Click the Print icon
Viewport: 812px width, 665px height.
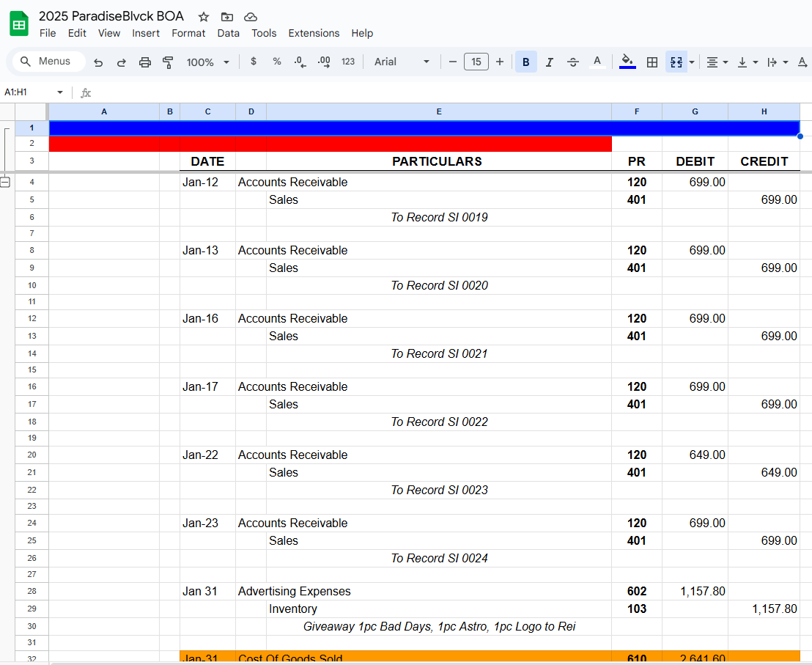click(145, 62)
